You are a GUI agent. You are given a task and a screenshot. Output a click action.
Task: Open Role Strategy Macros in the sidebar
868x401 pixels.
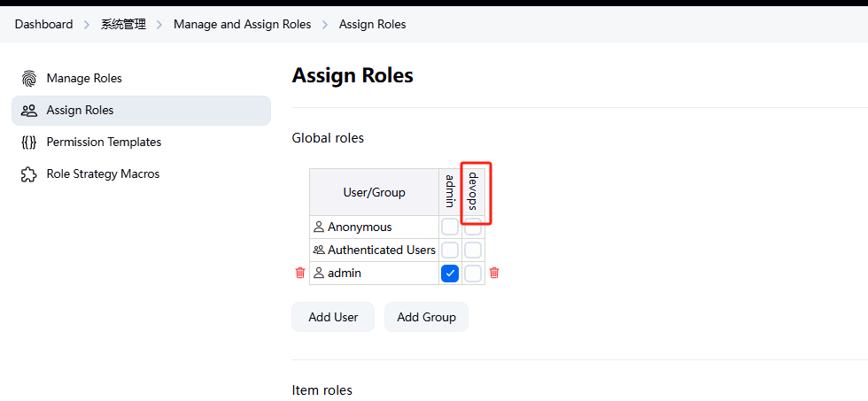[x=103, y=174]
